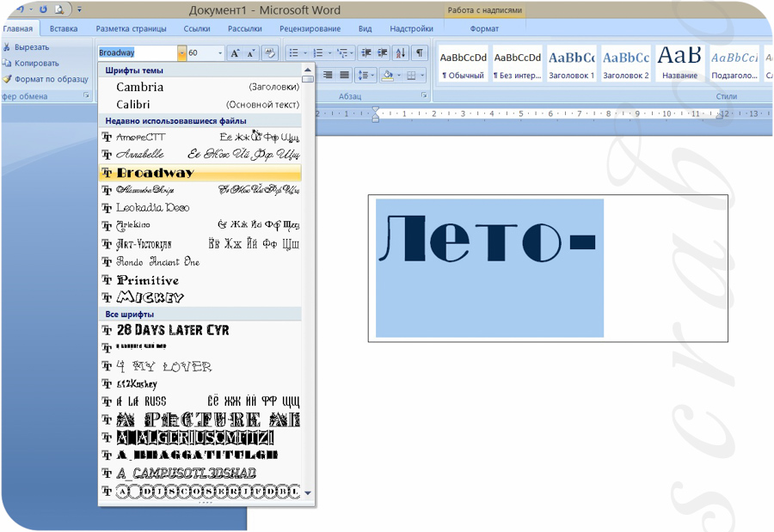774x532 pixels.
Task: Choose the Mickey font
Action: tap(200, 297)
